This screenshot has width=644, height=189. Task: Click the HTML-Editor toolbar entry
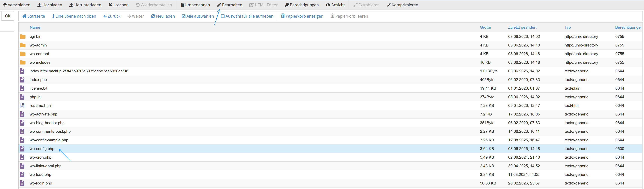click(x=263, y=5)
